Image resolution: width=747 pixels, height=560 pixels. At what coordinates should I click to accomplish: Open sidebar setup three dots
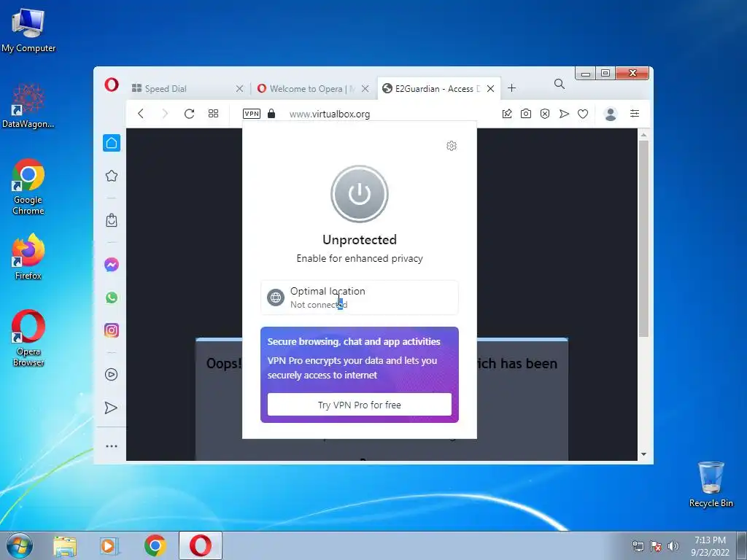pyautogui.click(x=112, y=446)
